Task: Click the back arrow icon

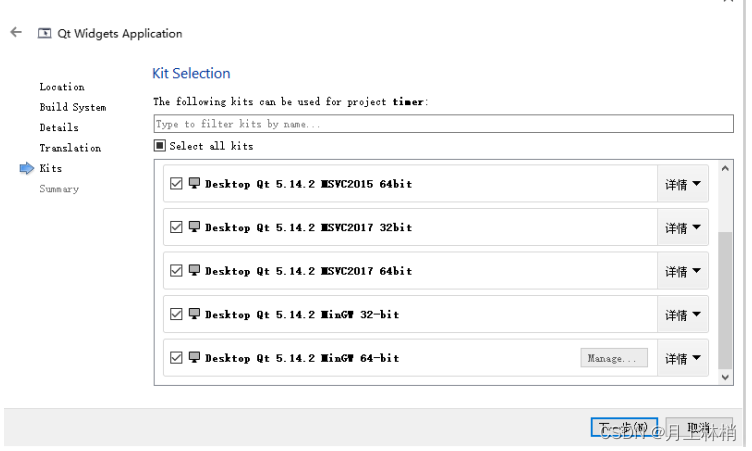Action: (x=16, y=33)
